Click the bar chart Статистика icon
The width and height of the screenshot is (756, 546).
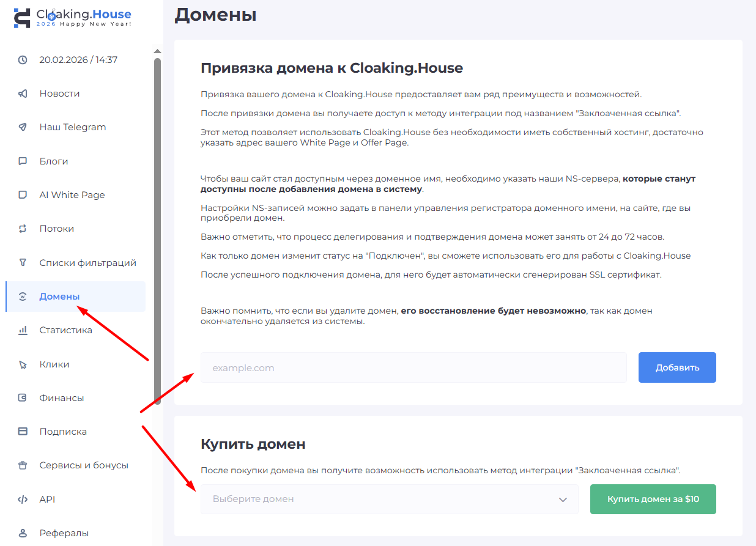coord(23,330)
